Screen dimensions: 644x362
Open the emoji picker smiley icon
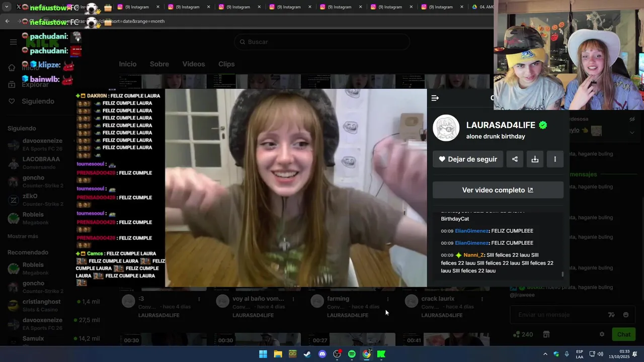(x=626, y=315)
